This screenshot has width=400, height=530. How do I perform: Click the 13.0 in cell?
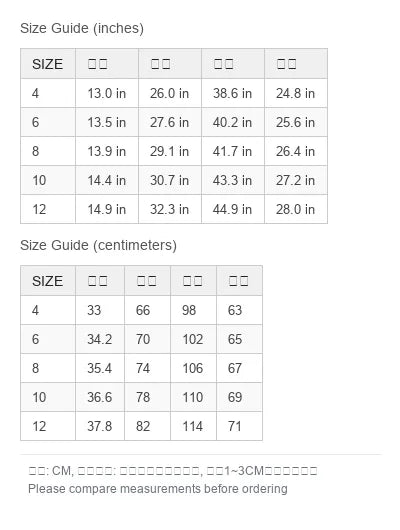(107, 93)
